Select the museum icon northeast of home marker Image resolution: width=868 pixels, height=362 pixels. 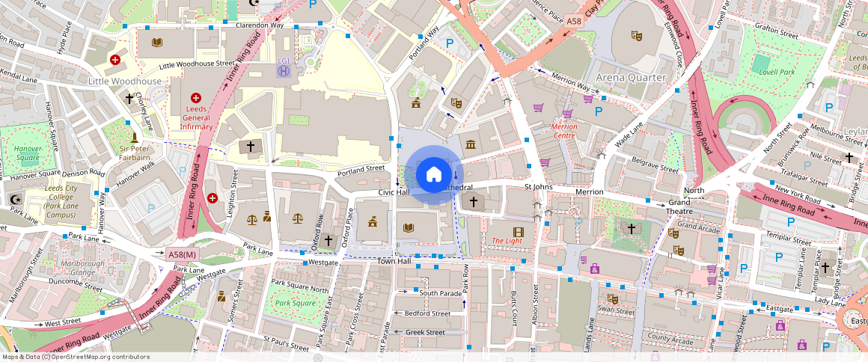pos(471,144)
